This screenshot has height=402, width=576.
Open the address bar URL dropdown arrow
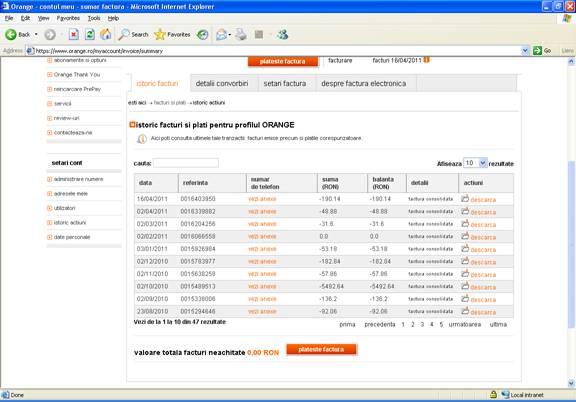[525, 51]
